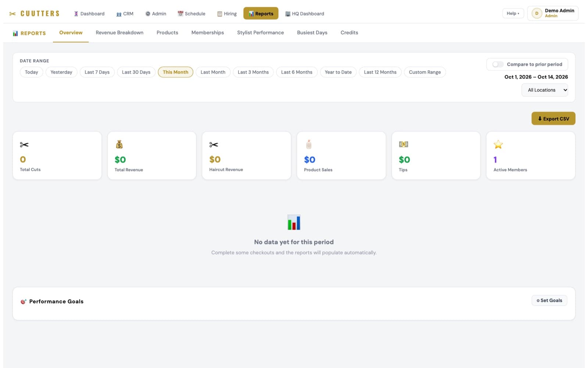Click the Export CSV button
This screenshot has width=588, height=368.
pos(553,118)
